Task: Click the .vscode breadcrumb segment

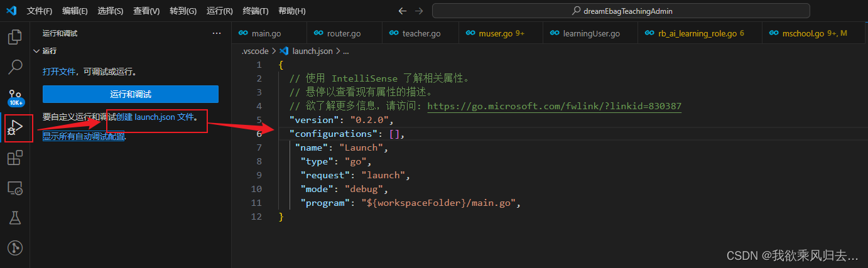Action: [x=254, y=51]
